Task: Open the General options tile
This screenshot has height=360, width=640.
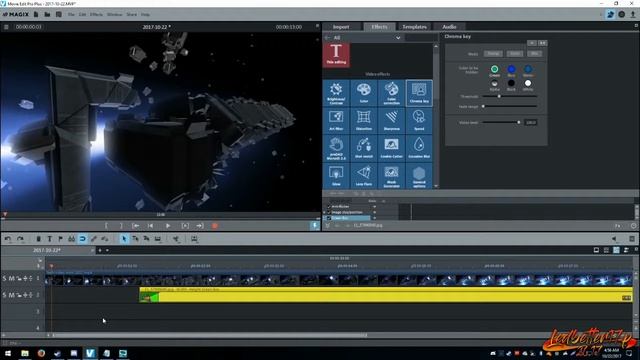Action: tap(419, 176)
